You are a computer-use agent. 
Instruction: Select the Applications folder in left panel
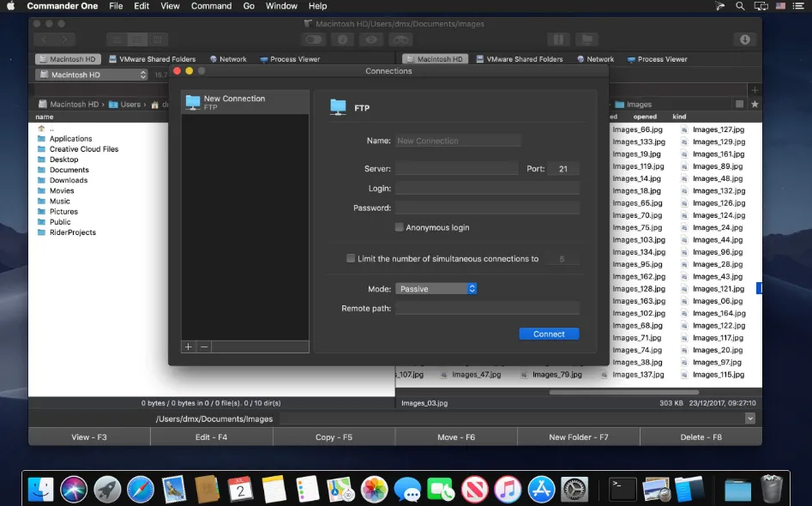(70, 139)
